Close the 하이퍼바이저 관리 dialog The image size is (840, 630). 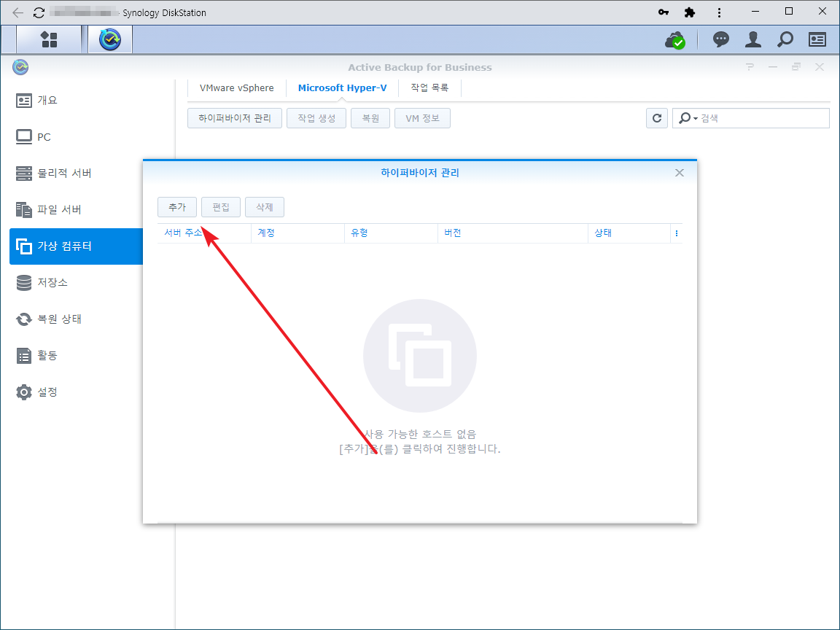680,173
